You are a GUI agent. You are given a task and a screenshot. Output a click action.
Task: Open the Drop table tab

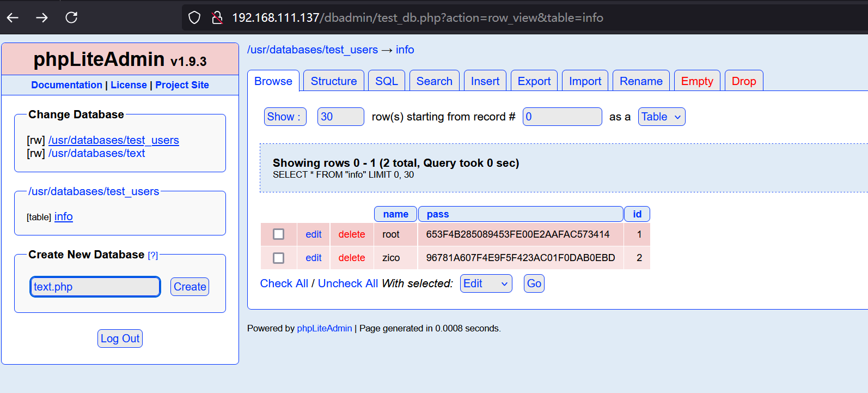click(744, 81)
